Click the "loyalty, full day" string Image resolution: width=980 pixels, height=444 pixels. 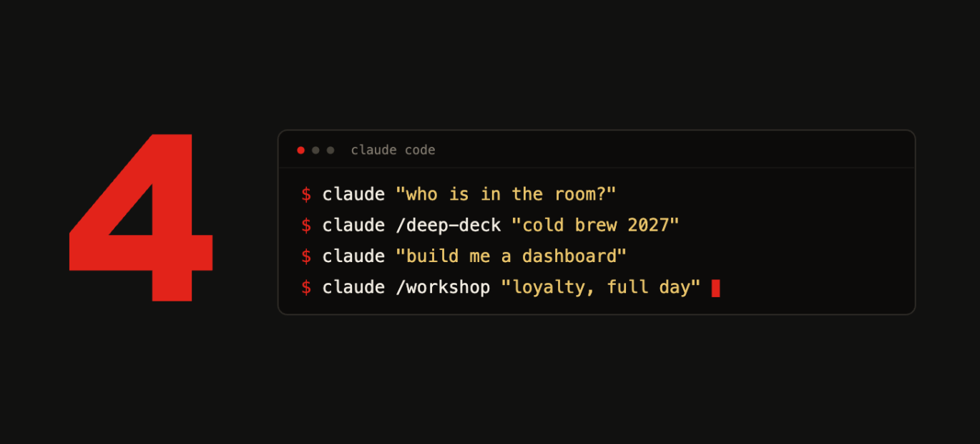click(x=600, y=287)
